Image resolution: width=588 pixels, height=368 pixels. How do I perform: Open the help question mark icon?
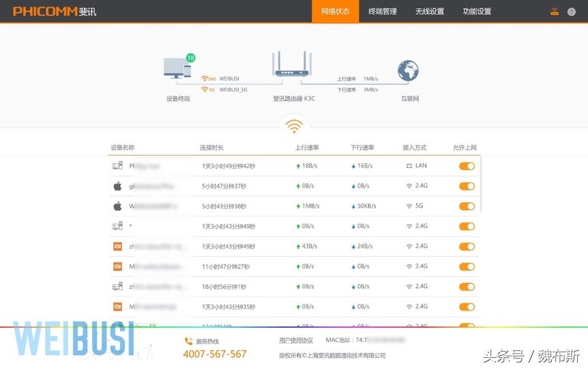(572, 12)
